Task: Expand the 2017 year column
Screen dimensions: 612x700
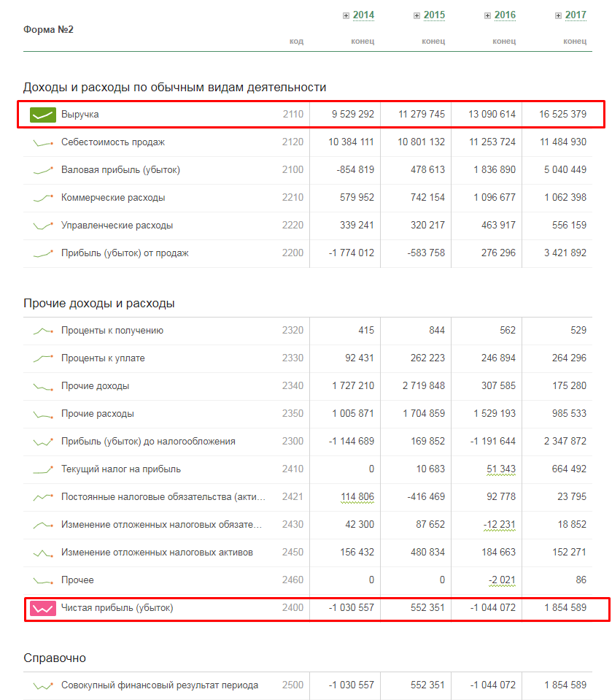Action: point(558,15)
